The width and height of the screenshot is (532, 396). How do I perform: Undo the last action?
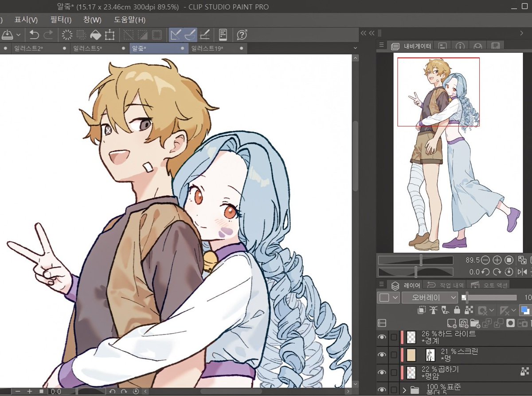point(34,34)
